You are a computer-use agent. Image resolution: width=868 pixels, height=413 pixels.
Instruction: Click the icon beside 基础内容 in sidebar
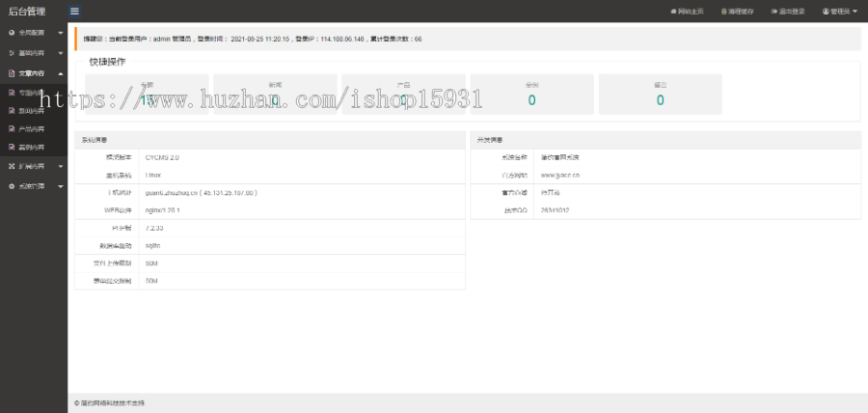pyautogui.click(x=12, y=53)
